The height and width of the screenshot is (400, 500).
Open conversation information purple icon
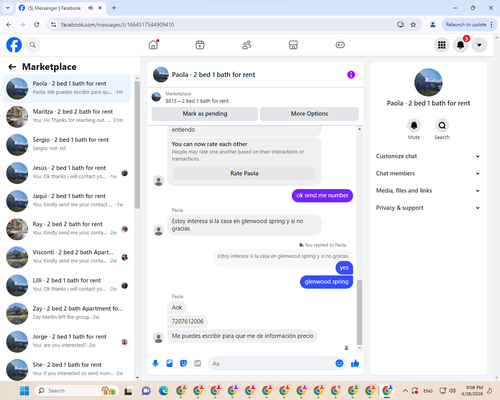click(351, 75)
